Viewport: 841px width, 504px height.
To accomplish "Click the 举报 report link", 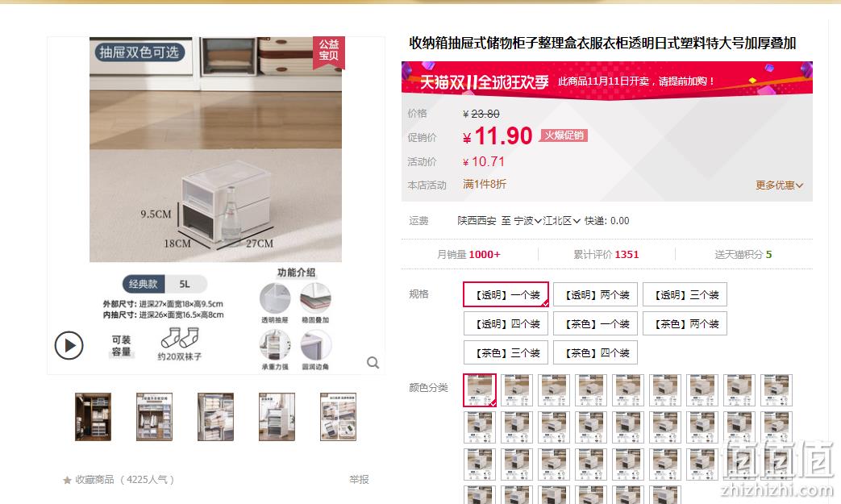I will (359, 479).
